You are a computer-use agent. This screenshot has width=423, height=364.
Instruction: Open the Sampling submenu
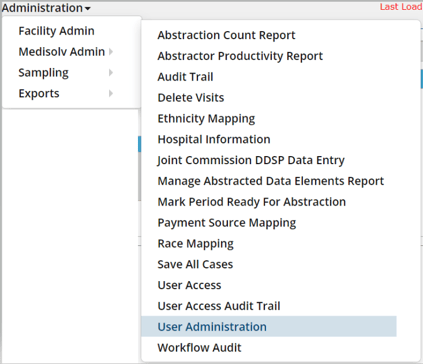click(43, 73)
